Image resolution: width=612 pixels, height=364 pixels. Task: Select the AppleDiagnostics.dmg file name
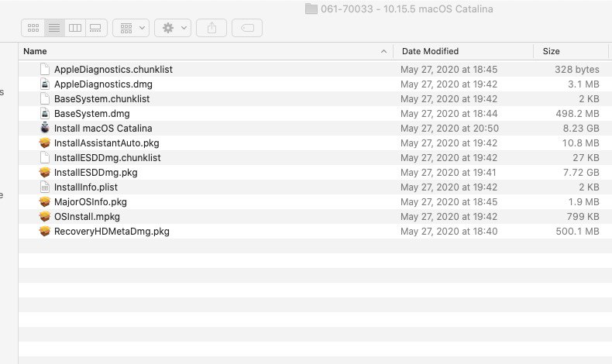103,84
